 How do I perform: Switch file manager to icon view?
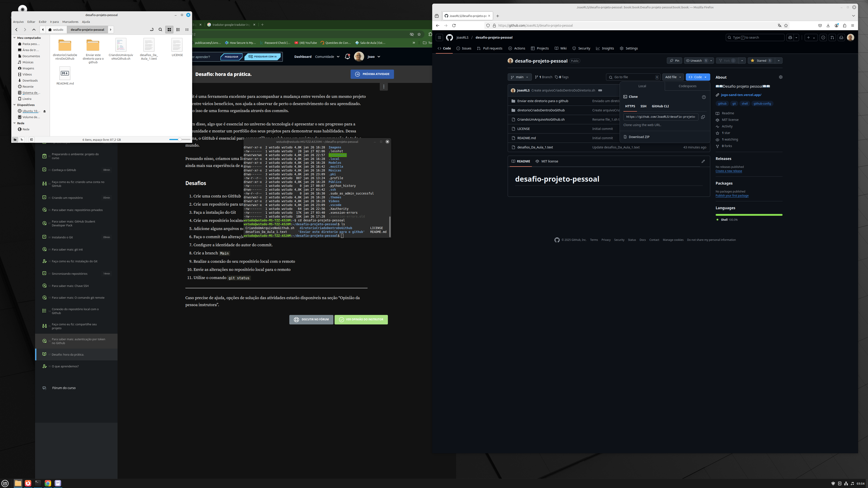click(x=169, y=30)
